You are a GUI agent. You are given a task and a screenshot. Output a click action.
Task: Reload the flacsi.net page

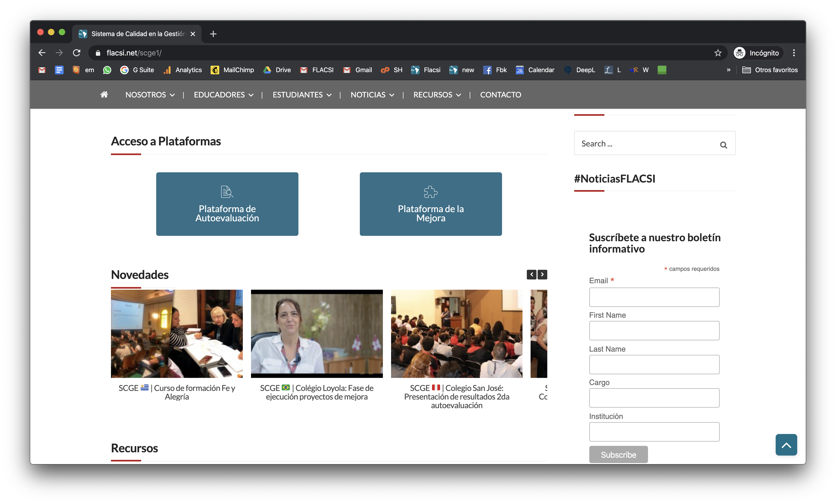[x=77, y=52]
